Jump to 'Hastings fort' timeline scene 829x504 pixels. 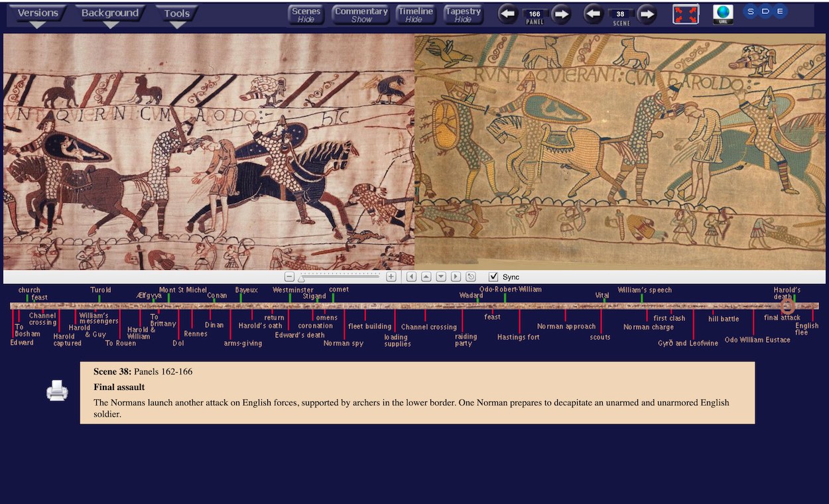519,337
